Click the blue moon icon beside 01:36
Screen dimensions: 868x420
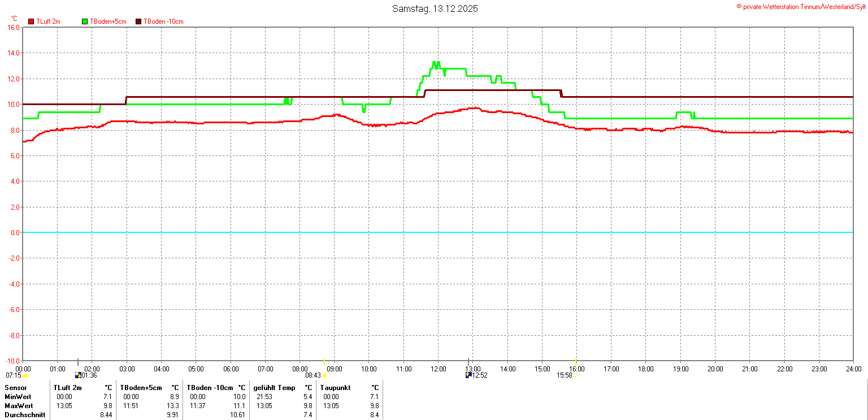coord(78,375)
